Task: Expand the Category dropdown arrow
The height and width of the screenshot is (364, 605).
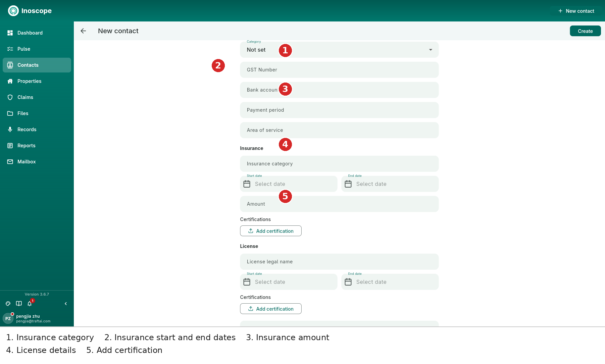Action: point(431,50)
